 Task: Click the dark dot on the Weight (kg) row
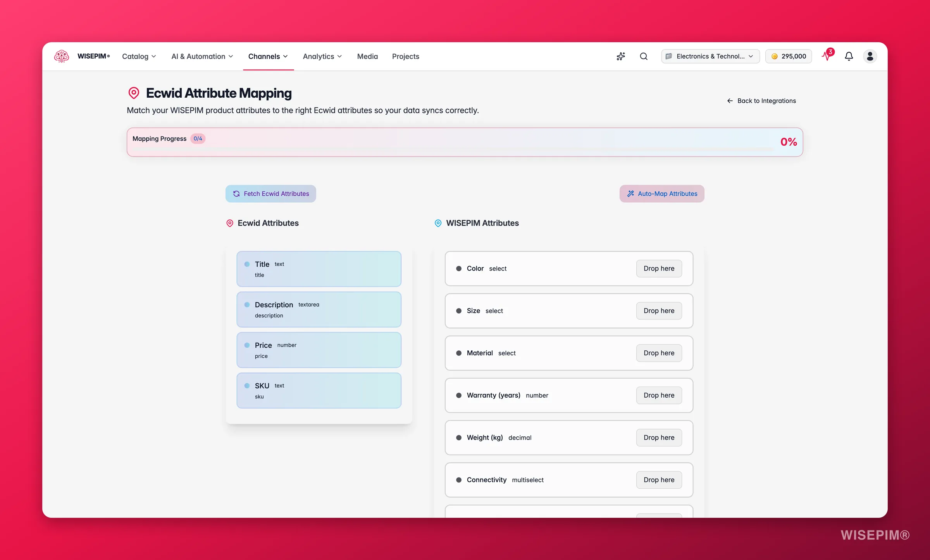(459, 438)
